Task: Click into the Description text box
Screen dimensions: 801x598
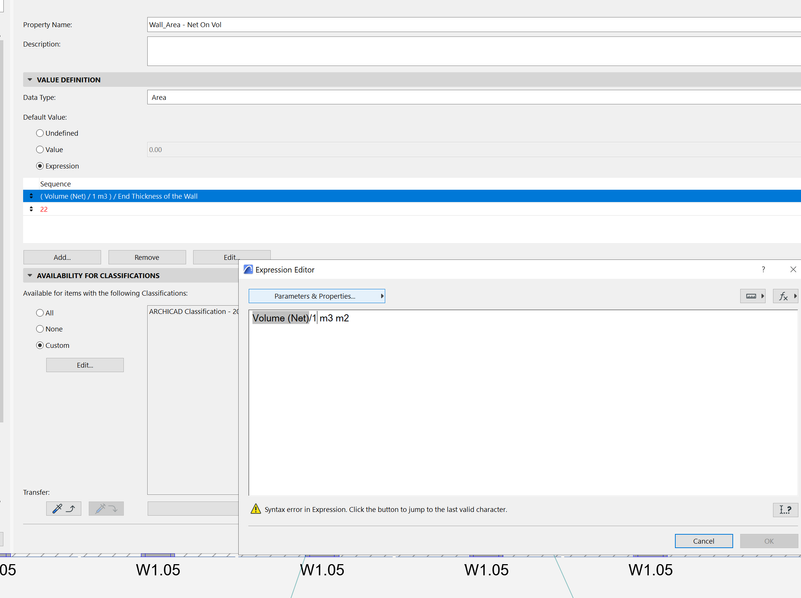Action: pos(474,51)
